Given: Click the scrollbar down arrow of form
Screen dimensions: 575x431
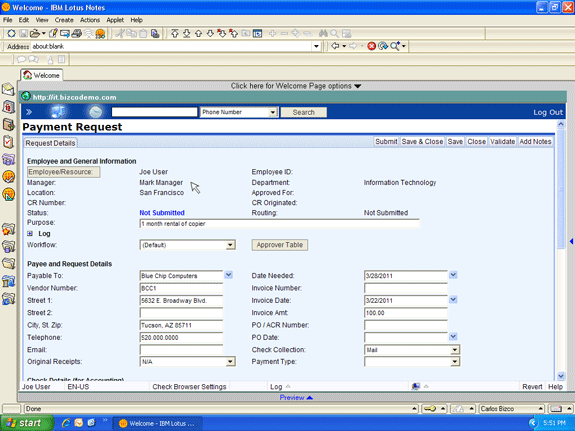Looking at the screenshot, I should [x=561, y=376].
